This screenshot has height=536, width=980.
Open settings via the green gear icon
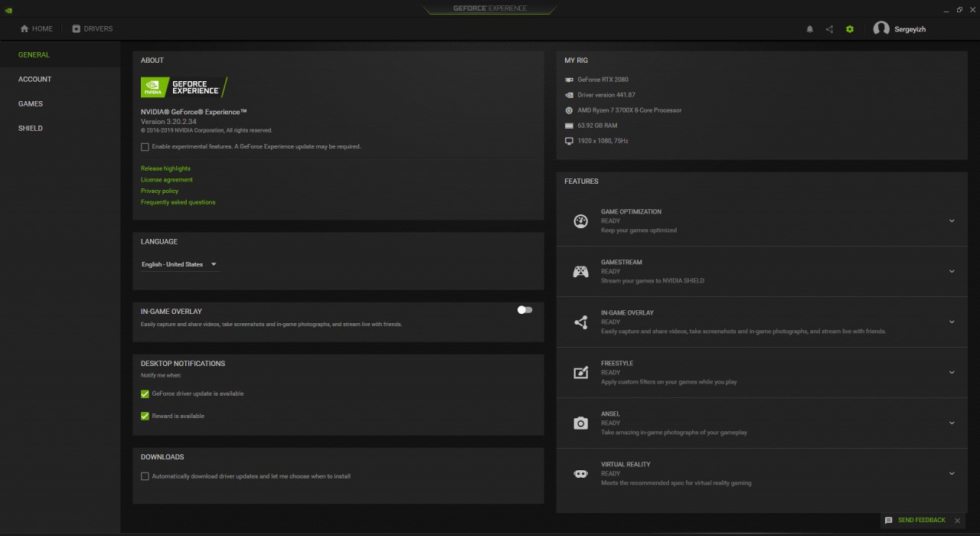pos(849,29)
